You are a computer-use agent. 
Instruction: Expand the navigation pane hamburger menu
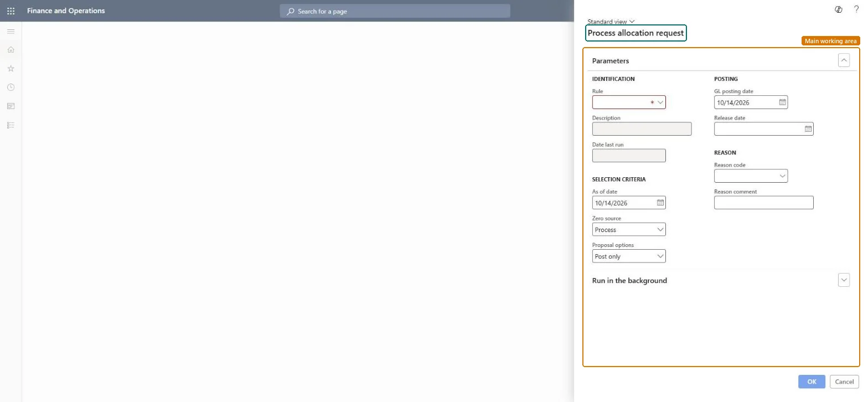click(11, 31)
